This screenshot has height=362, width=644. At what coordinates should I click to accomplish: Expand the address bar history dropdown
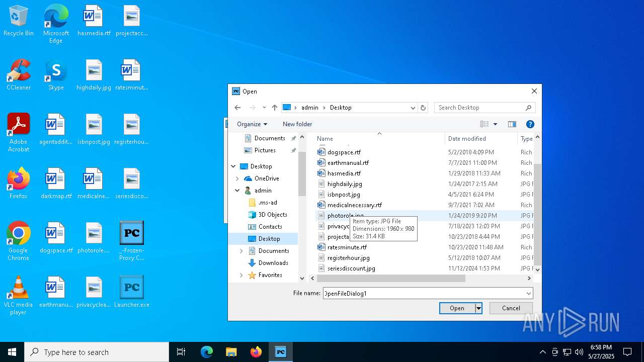click(413, 108)
